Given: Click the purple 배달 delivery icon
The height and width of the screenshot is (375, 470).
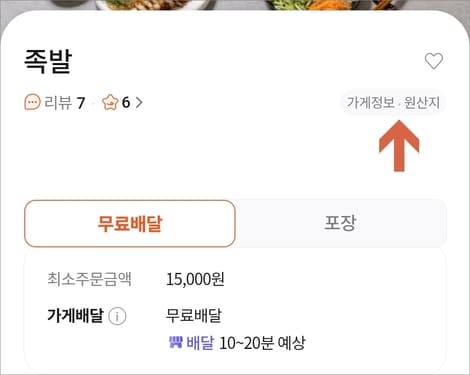Looking at the screenshot, I should (176, 342).
